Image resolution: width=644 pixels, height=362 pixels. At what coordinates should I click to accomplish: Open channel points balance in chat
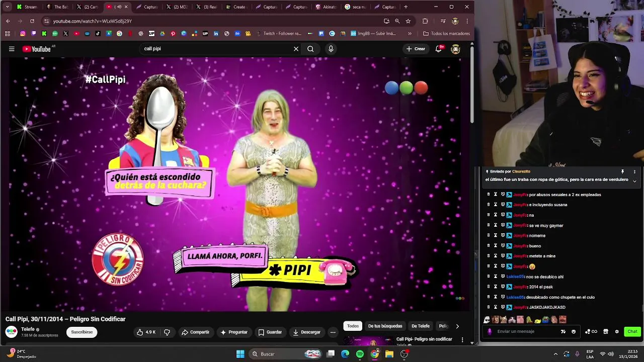[x=591, y=332]
